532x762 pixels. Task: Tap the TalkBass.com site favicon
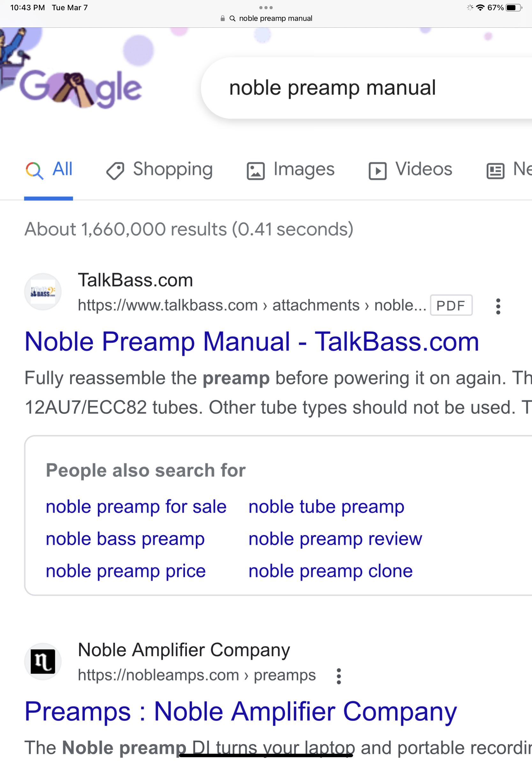[x=43, y=292]
